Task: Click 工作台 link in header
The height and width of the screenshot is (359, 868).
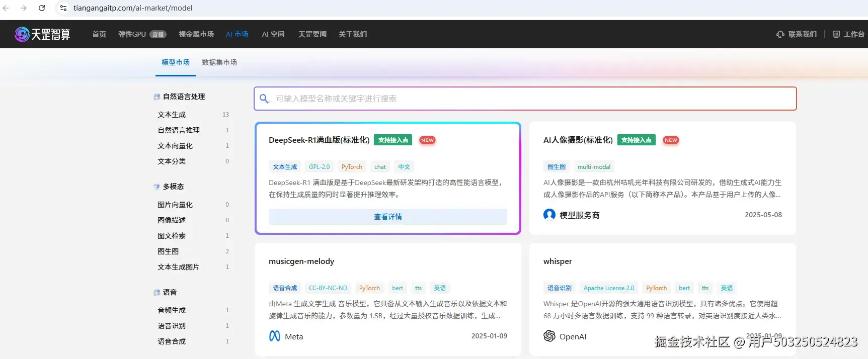Action: (854, 34)
